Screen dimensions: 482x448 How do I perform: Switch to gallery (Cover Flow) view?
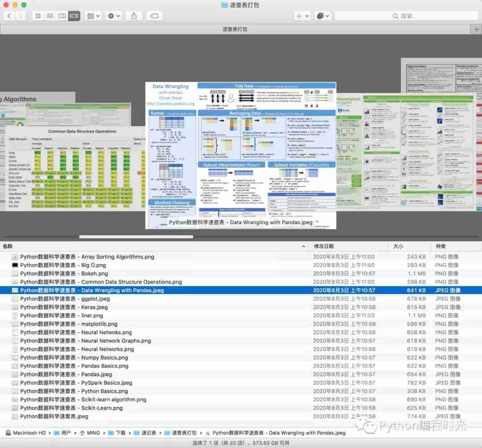click(74, 16)
